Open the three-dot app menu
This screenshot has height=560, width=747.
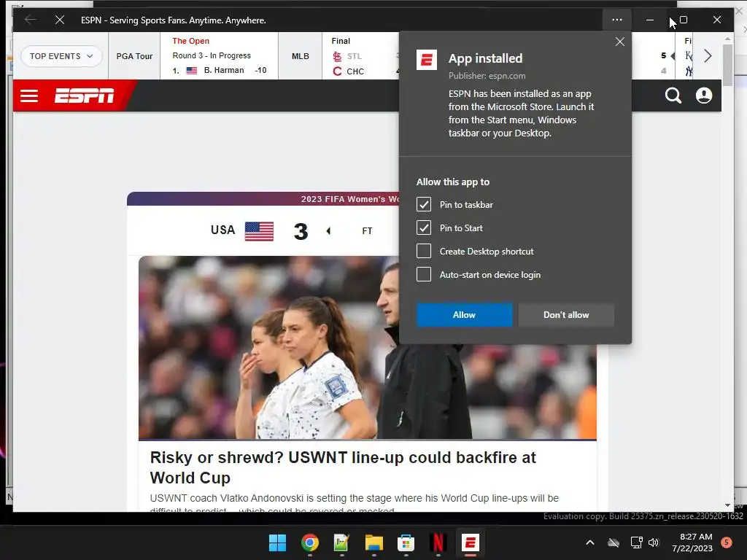(x=617, y=20)
